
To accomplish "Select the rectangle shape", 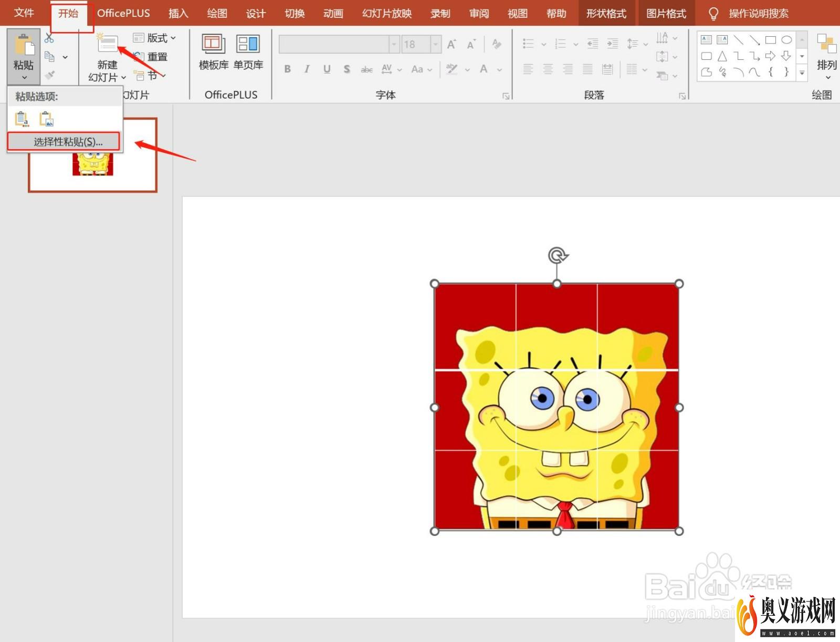I will 771,39.
